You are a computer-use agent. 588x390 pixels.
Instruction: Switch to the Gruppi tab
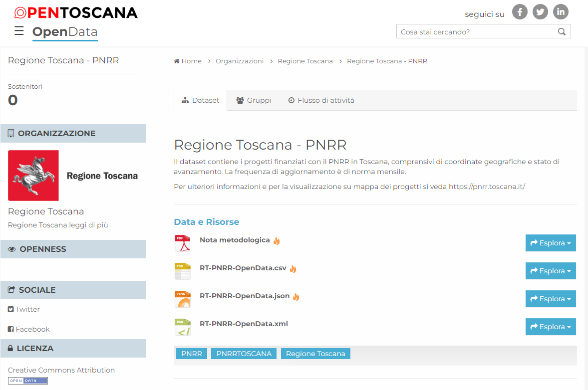tap(254, 100)
